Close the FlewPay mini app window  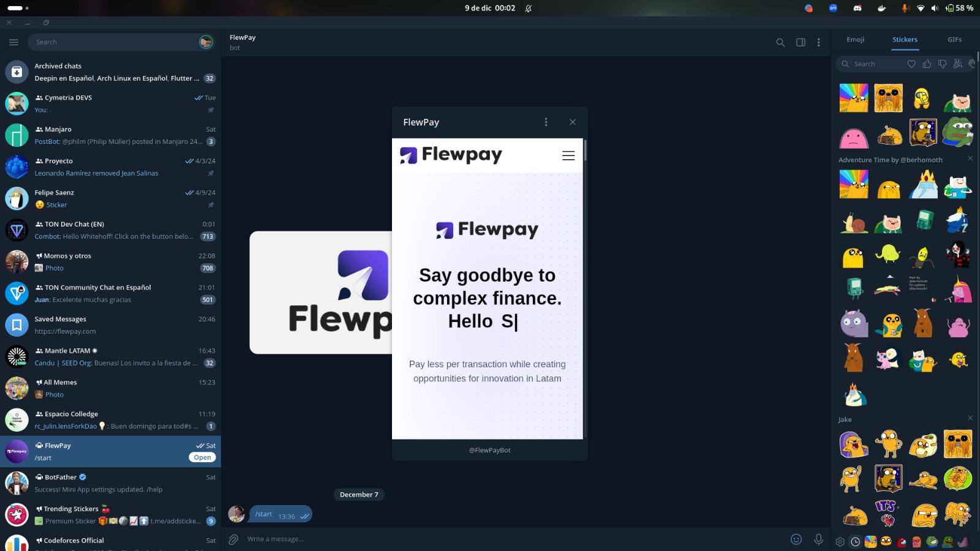point(573,122)
